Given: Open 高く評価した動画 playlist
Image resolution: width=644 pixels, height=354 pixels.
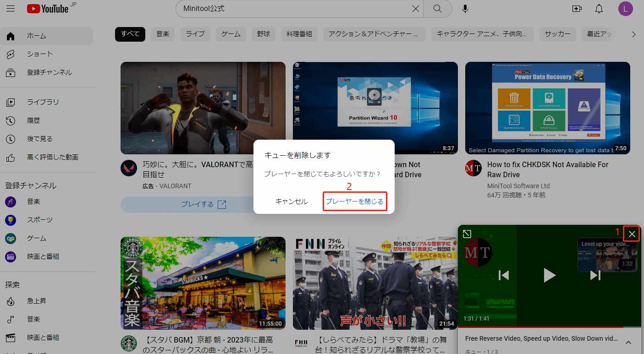Looking at the screenshot, I should [x=47, y=157].
